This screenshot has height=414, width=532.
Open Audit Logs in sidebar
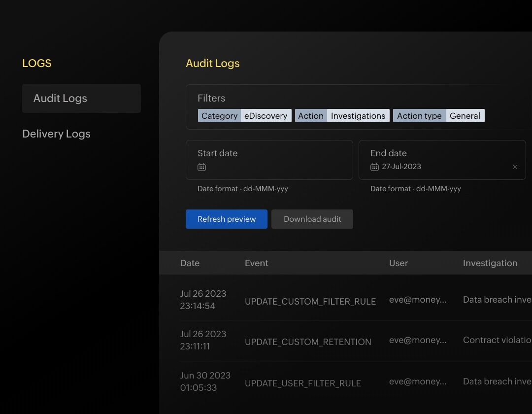click(81, 98)
